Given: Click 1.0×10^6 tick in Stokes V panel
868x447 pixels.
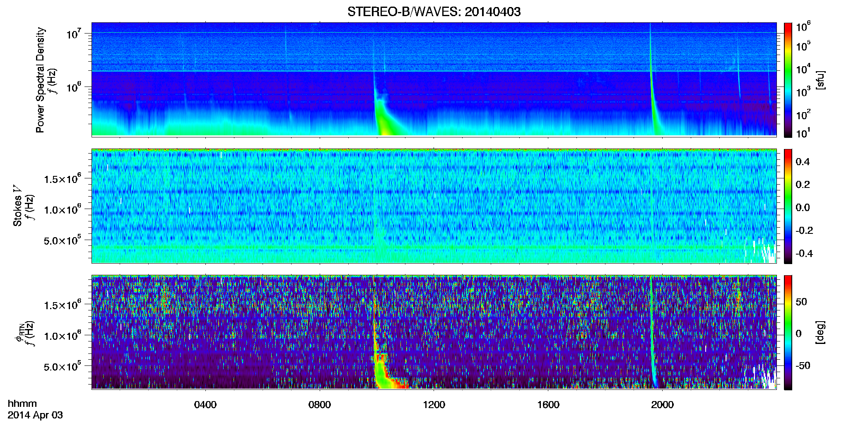Looking at the screenshot, I should pyautogui.click(x=62, y=209).
